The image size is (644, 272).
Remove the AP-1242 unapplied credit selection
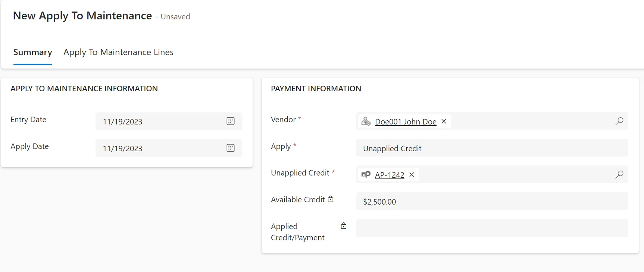coord(412,175)
